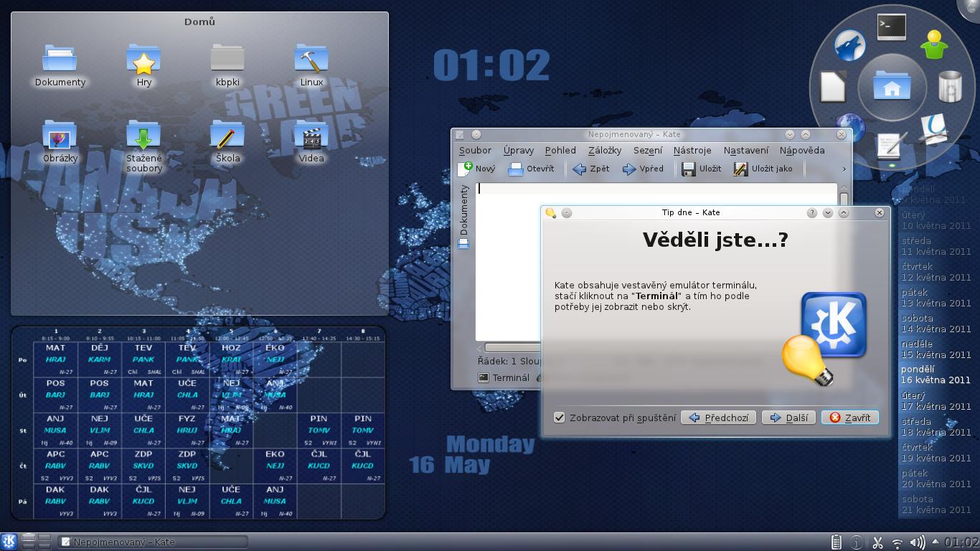This screenshot has width=980, height=551.
Task: Click the Další button
Action: [788, 418]
